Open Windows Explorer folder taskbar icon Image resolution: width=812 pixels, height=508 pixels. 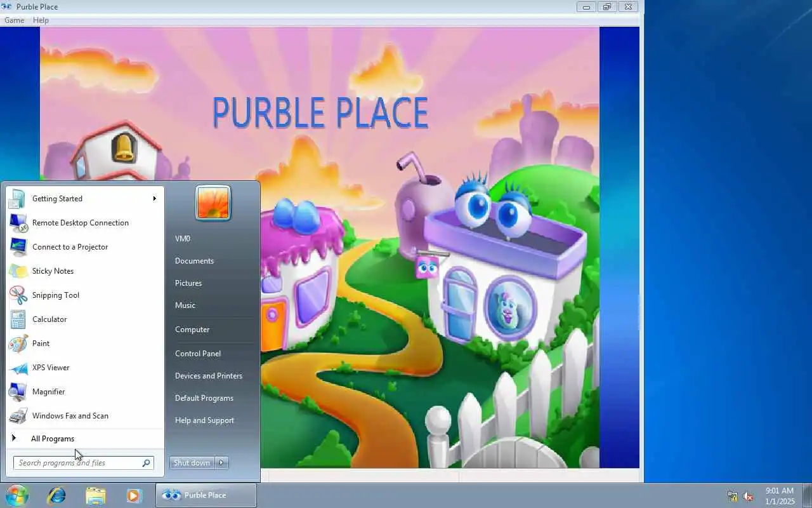pyautogui.click(x=95, y=495)
